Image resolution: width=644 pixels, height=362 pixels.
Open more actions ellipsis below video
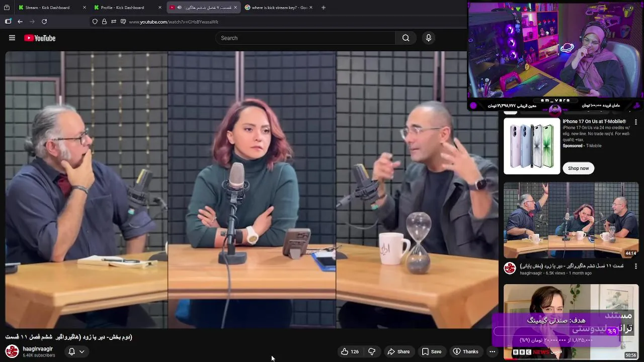tap(493, 351)
